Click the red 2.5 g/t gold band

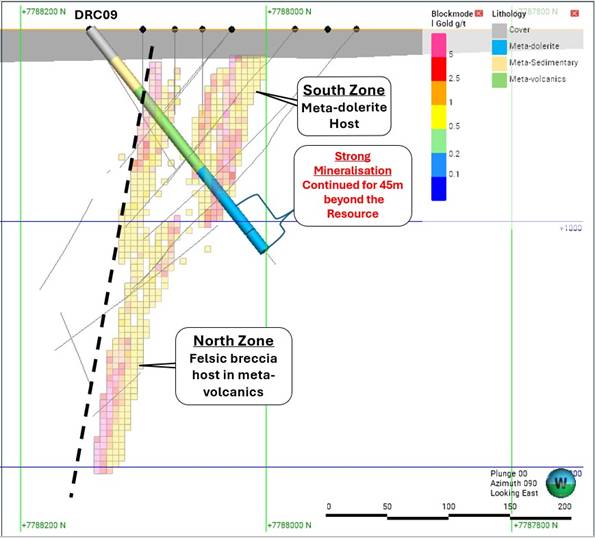pyautogui.click(x=439, y=69)
